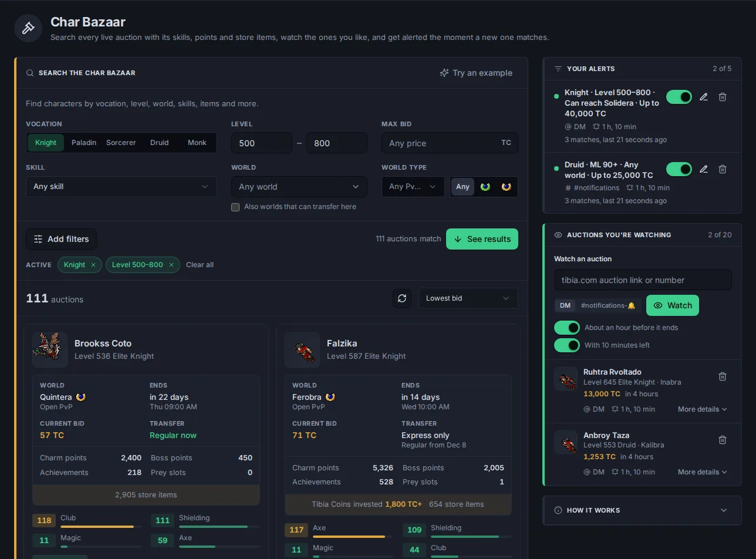Image resolution: width=756 pixels, height=559 pixels.
Task: Open the 'Lowest bid' sort dropdown
Action: pos(468,298)
